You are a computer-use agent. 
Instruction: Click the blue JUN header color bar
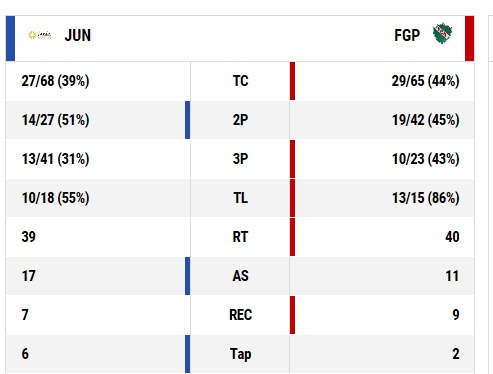point(10,38)
